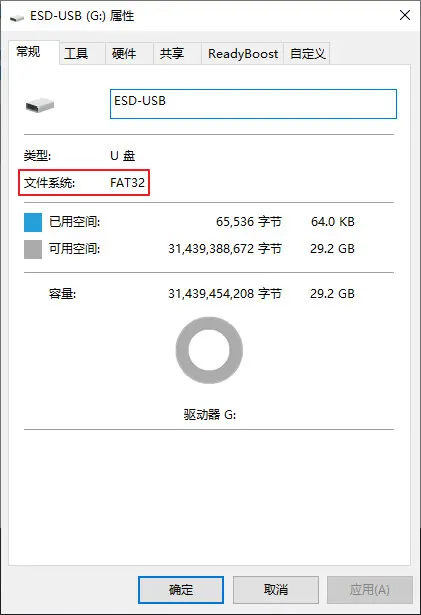421x615 pixels.
Task: Select the 常规 tab
Action: [x=28, y=51]
